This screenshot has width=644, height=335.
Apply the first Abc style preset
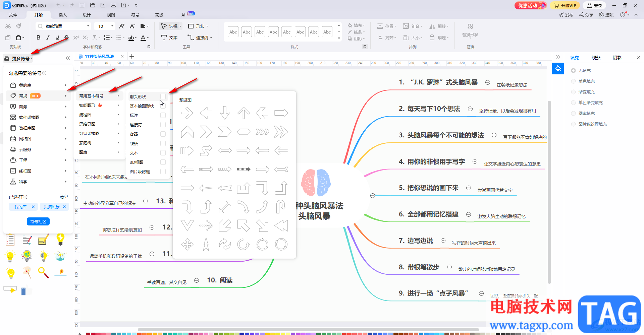(233, 32)
